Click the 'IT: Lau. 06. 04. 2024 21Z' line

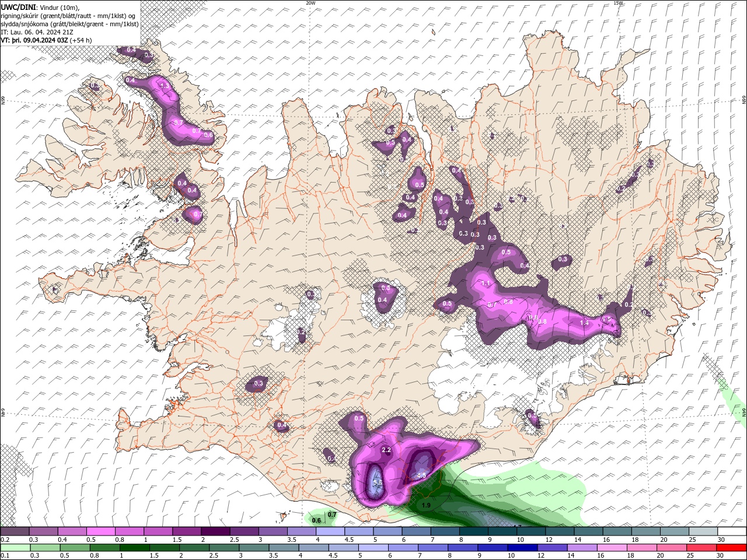[x=37, y=32]
